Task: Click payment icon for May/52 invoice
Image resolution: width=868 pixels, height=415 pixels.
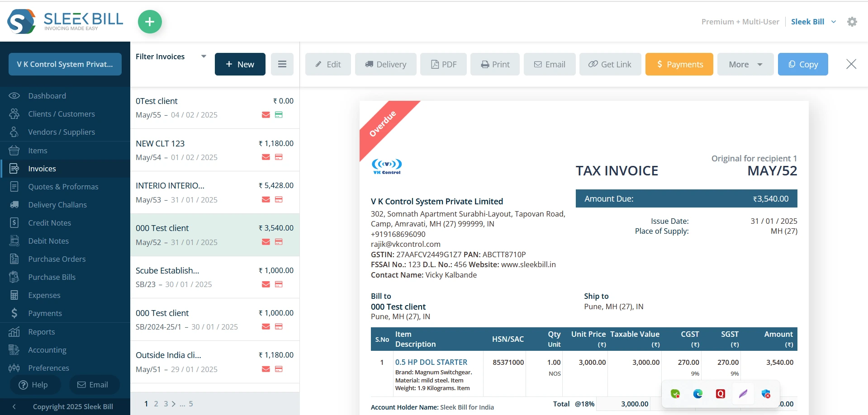Action: pyautogui.click(x=279, y=242)
